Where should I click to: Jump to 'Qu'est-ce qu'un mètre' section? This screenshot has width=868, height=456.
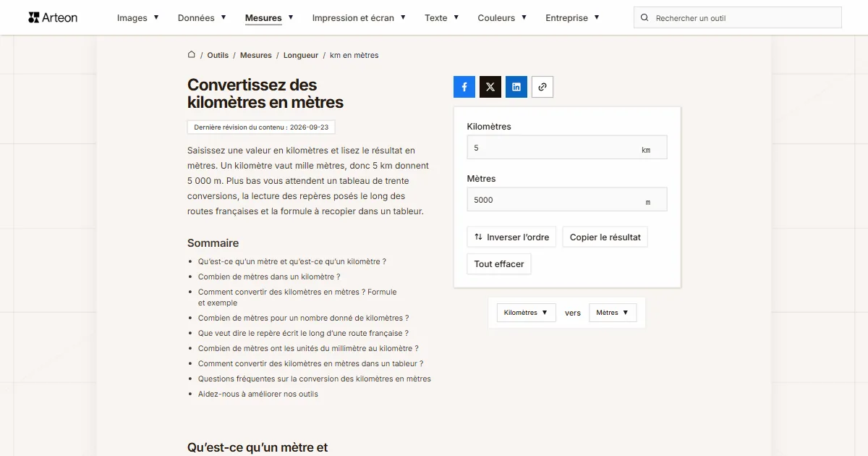292,261
